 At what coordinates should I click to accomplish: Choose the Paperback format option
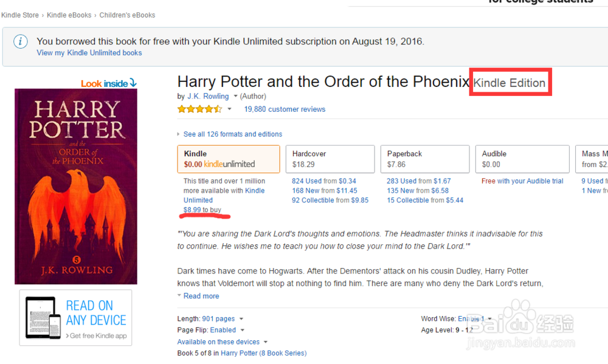(424, 159)
